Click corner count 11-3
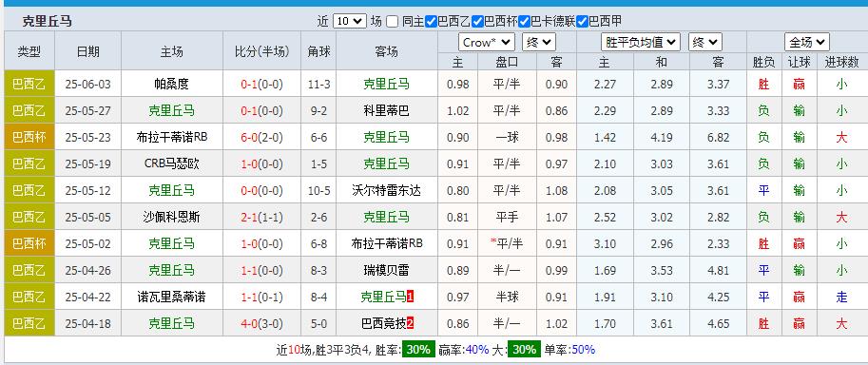Viewport: 868px width, 365px height. (x=318, y=85)
